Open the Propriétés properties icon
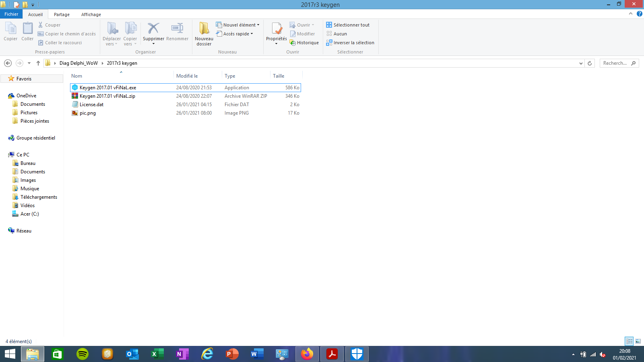 (x=277, y=29)
